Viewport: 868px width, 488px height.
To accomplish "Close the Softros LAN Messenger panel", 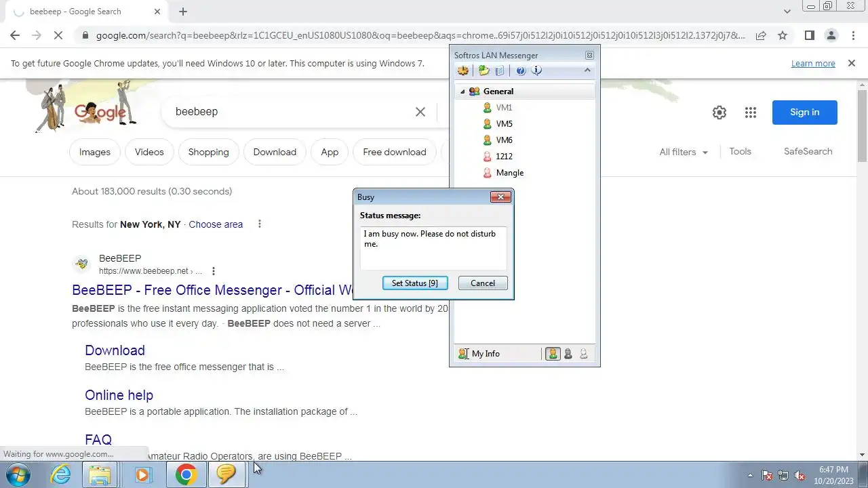I will 589,56.
